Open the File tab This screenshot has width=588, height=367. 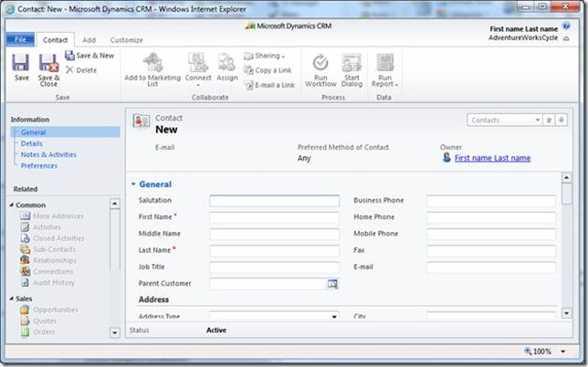[x=20, y=40]
